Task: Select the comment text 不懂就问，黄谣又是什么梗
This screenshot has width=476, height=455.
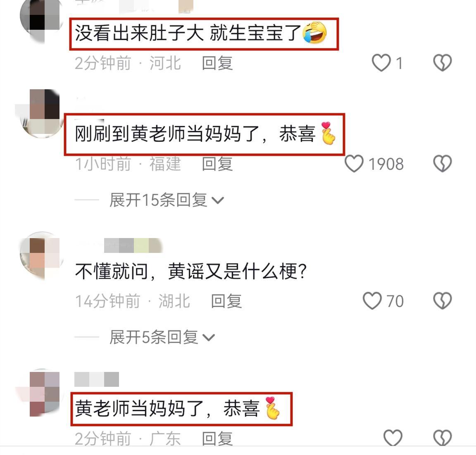Action: (x=190, y=271)
